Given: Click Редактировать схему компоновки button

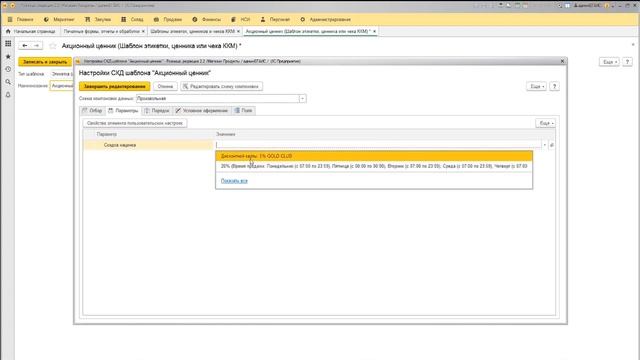Looking at the screenshot, I should [x=222, y=87].
